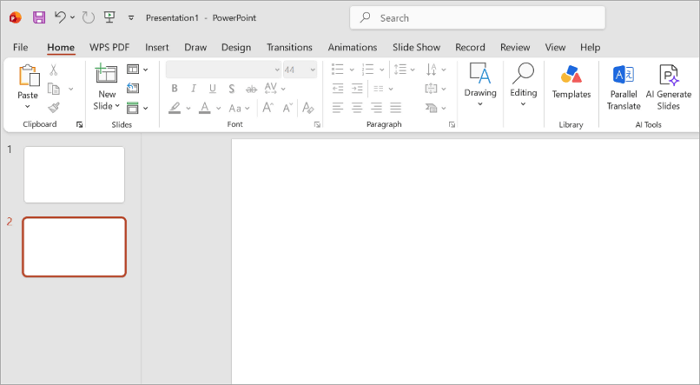Open the Clipboard dialog launcher

[x=79, y=125]
